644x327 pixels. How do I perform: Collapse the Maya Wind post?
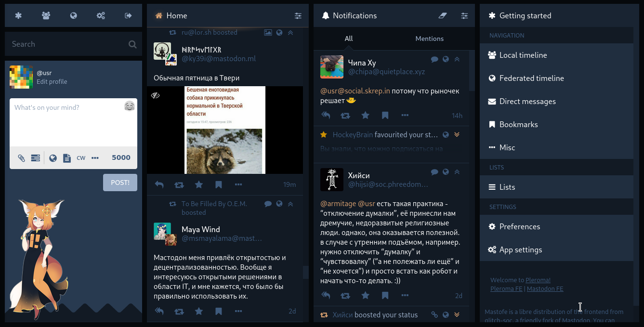[290, 204]
